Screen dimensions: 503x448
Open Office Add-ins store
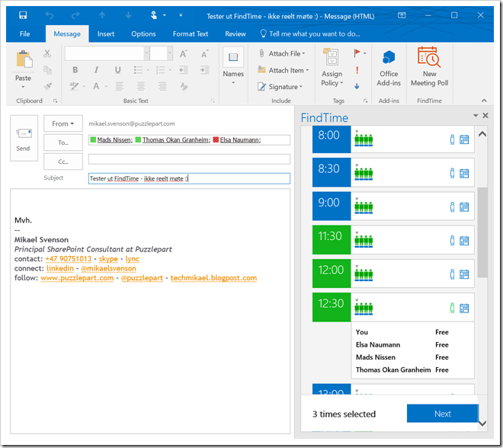(389, 69)
